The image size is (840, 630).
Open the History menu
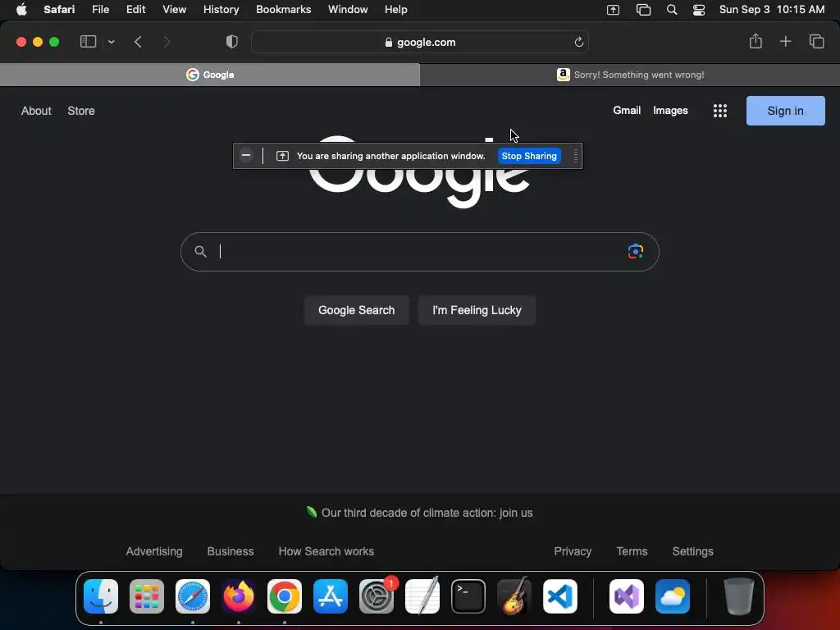pos(221,10)
